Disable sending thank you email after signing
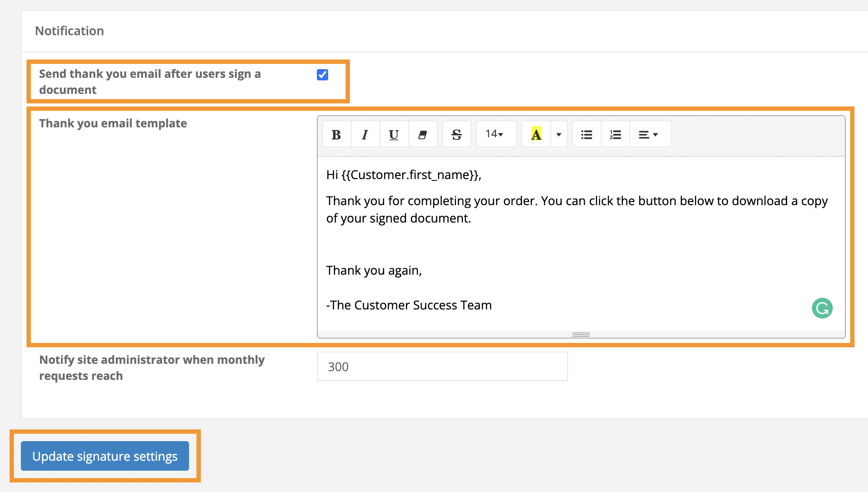This screenshot has height=492, width=868. point(322,75)
